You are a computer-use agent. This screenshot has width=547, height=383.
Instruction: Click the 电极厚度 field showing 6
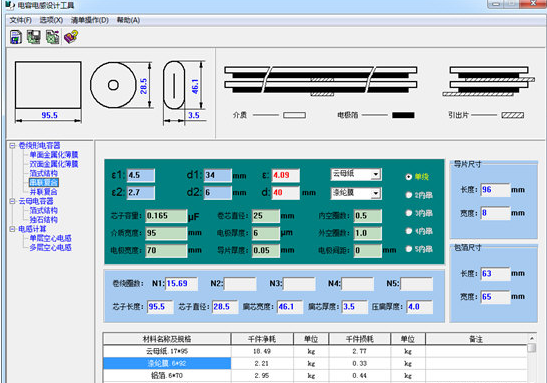pos(266,233)
